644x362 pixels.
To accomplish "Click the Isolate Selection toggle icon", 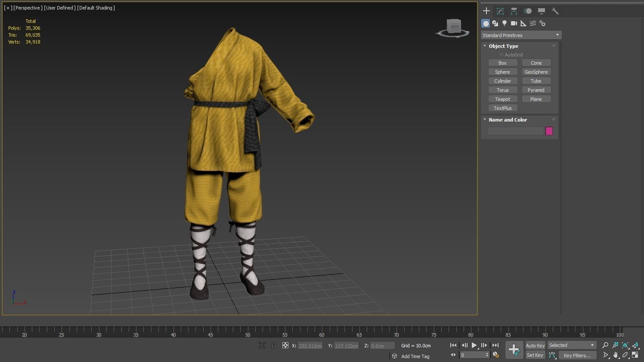I will [x=262, y=345].
